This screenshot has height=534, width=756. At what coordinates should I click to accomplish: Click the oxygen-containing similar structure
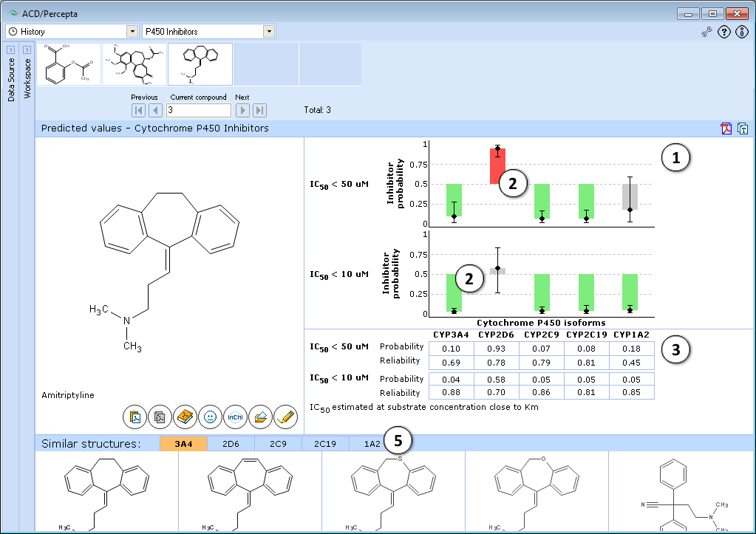[537, 492]
